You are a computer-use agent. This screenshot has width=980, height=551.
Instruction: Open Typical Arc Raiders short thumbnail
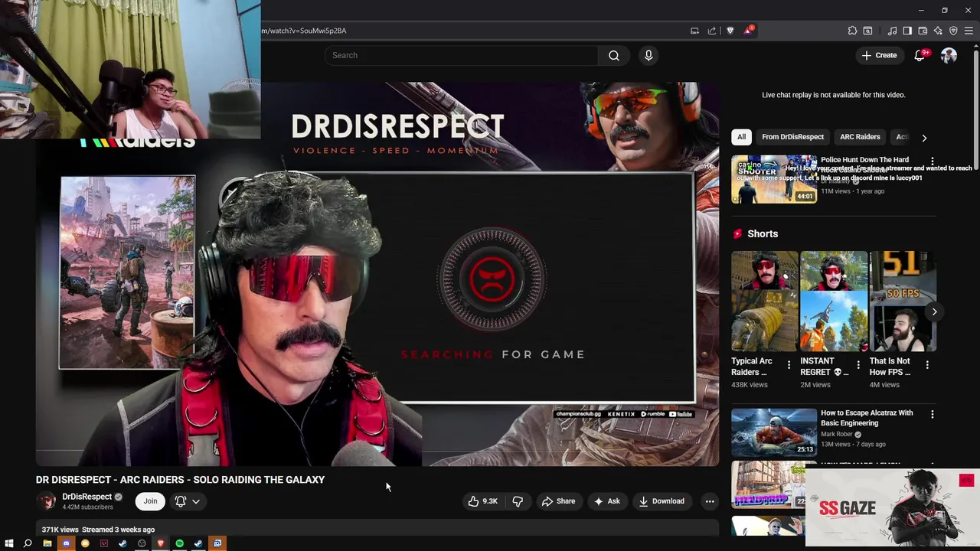pos(764,302)
